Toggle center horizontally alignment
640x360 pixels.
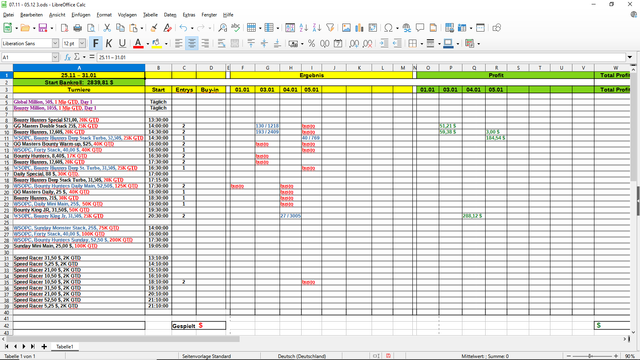coord(192,43)
